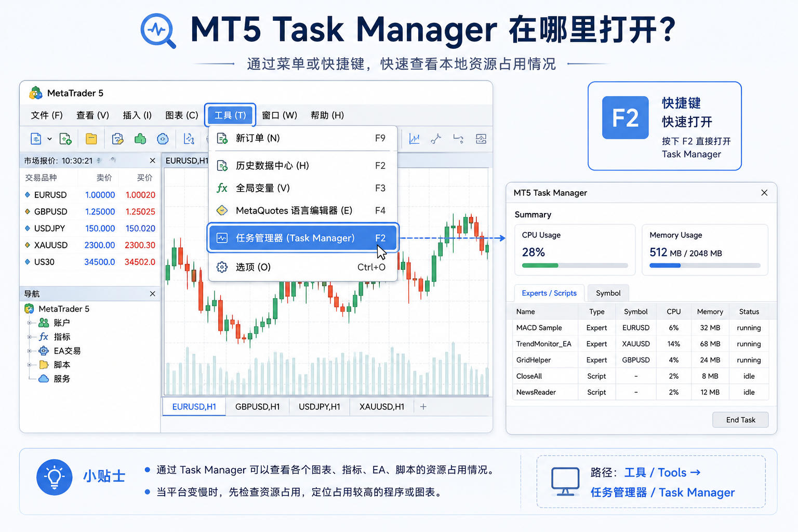
Task: Open the 窗口 (W) menu
Action: click(x=280, y=115)
